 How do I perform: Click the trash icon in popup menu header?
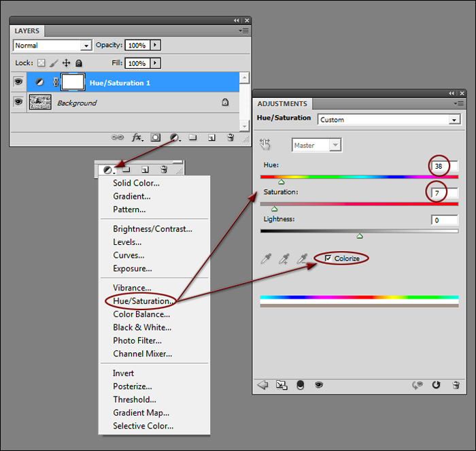click(164, 169)
